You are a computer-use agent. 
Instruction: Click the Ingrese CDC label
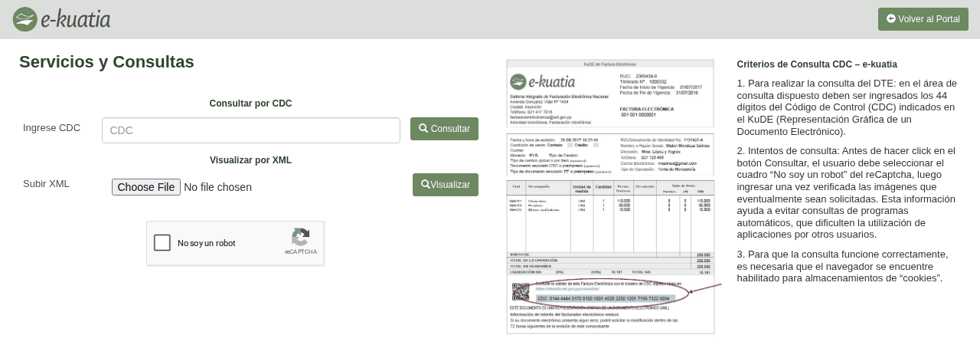point(51,128)
